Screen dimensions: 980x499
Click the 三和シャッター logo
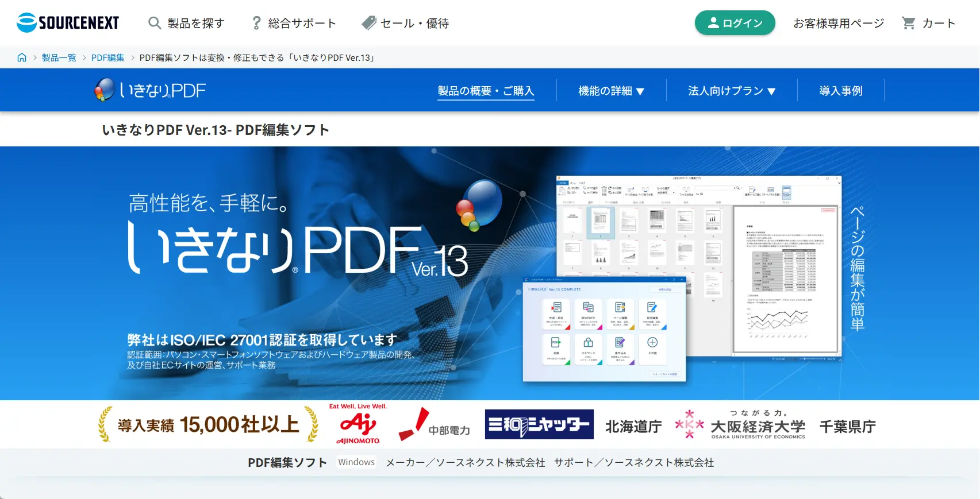(539, 424)
